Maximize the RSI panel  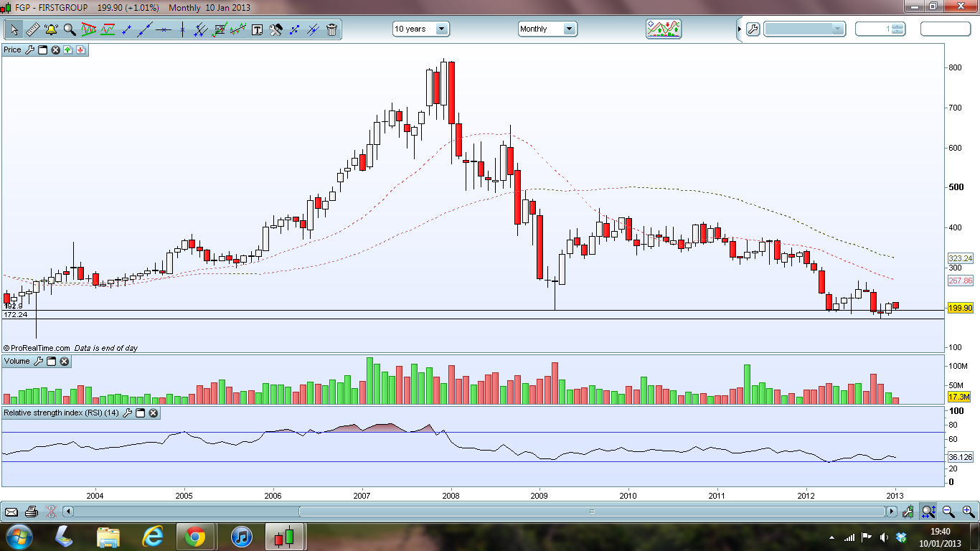point(141,413)
